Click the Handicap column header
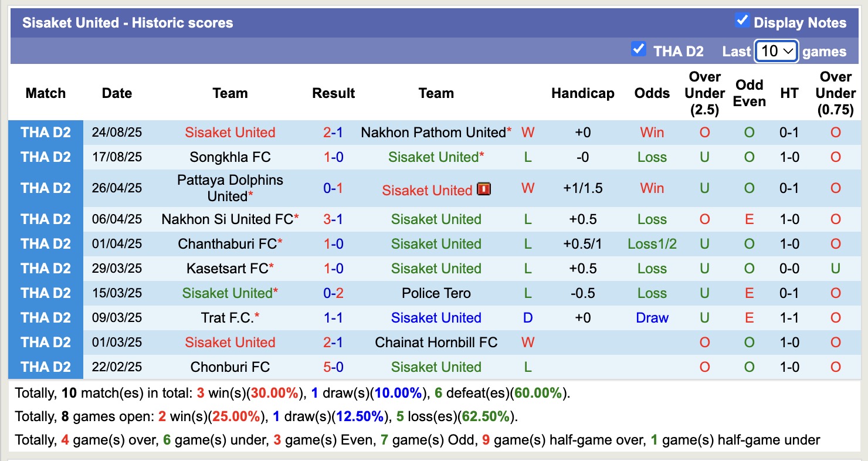868x461 pixels. click(582, 93)
